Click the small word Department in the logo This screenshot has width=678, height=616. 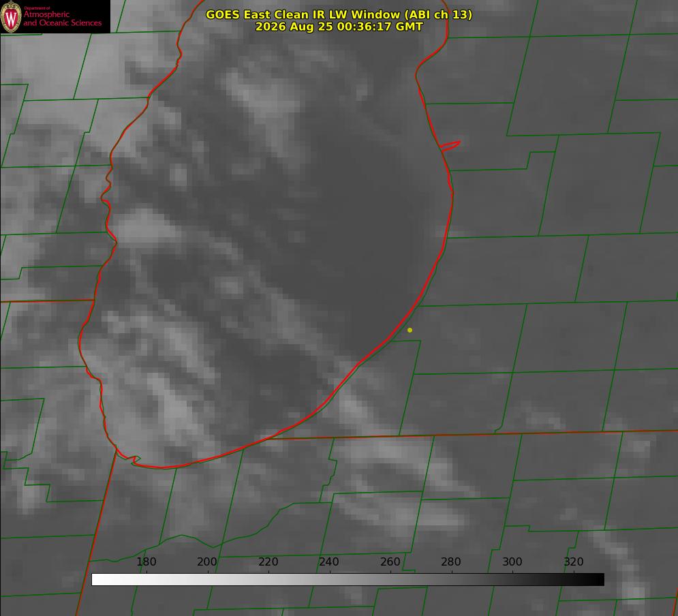[37, 8]
